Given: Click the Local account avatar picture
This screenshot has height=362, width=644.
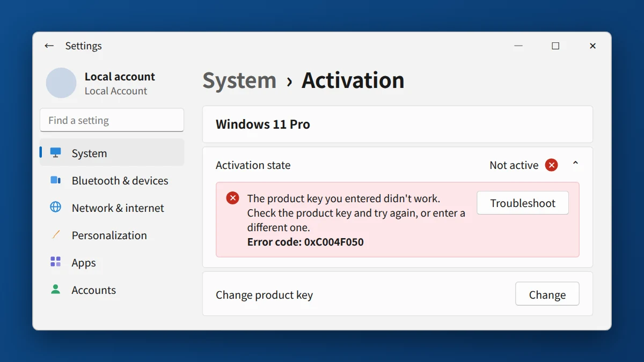Looking at the screenshot, I should click(61, 83).
